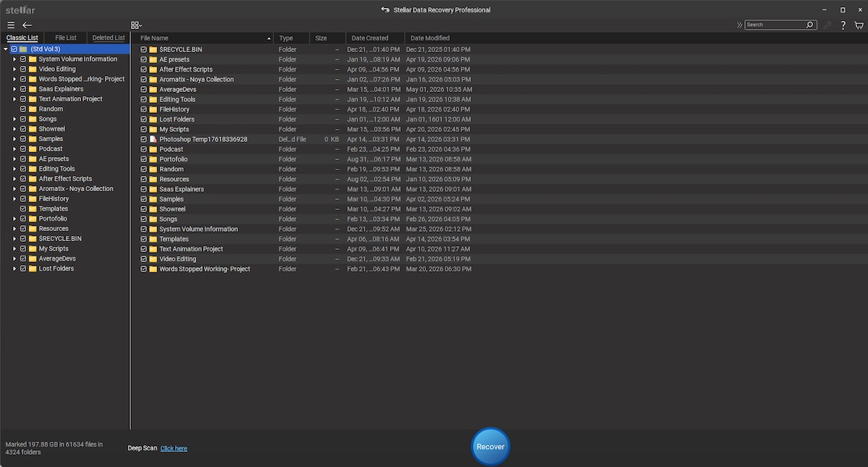
Task: Click the AverageDevs folder icon in file list
Action: [x=153, y=89]
